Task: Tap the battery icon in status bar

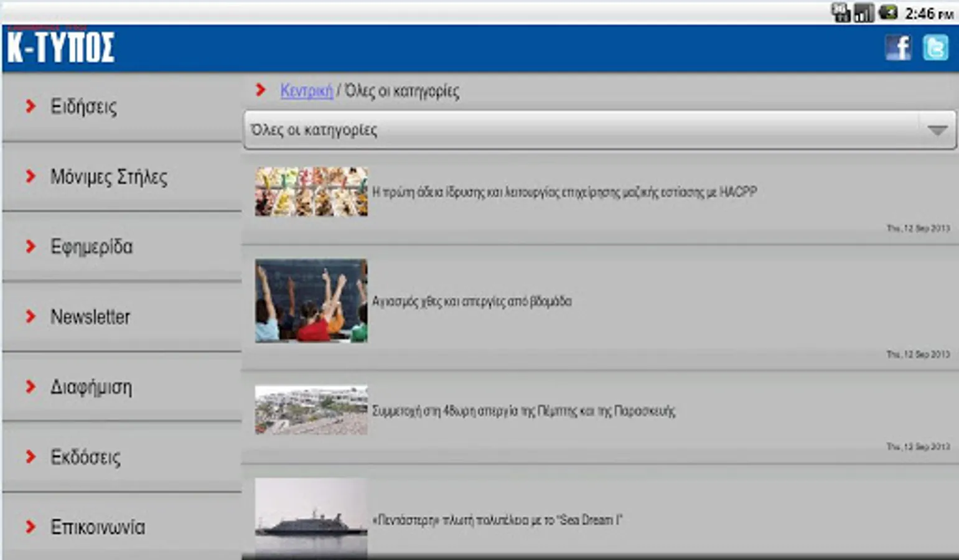Action: click(x=888, y=12)
